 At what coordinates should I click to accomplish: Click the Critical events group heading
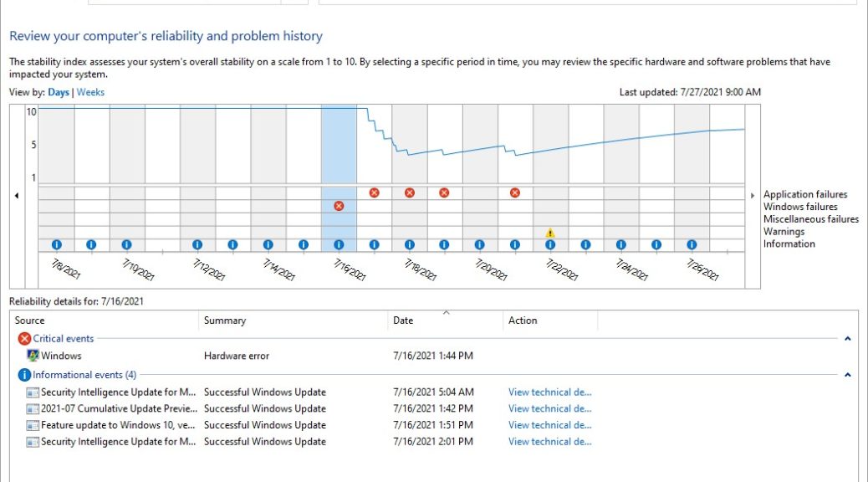tap(63, 339)
